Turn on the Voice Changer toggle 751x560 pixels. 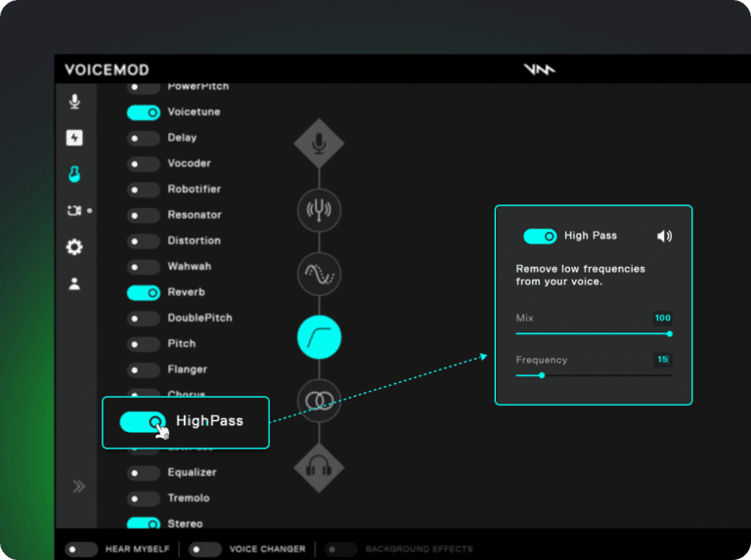pos(205,549)
